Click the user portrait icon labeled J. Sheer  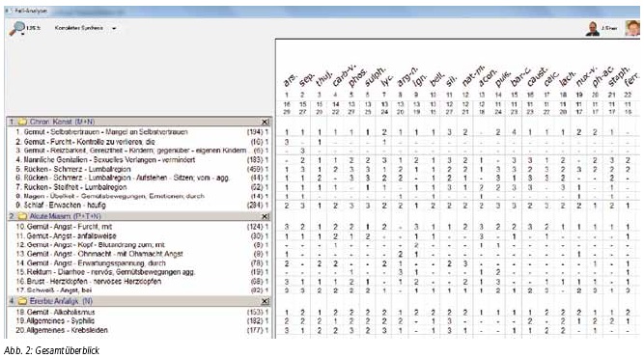[592, 29]
